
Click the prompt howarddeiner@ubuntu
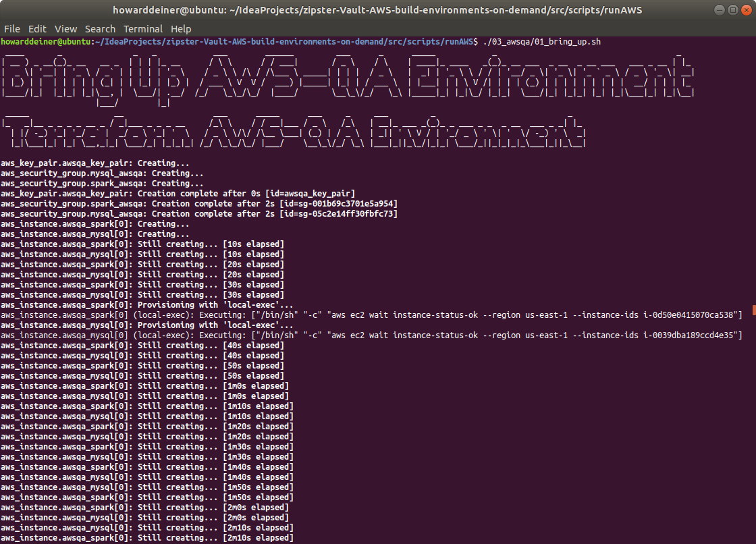tap(46, 41)
